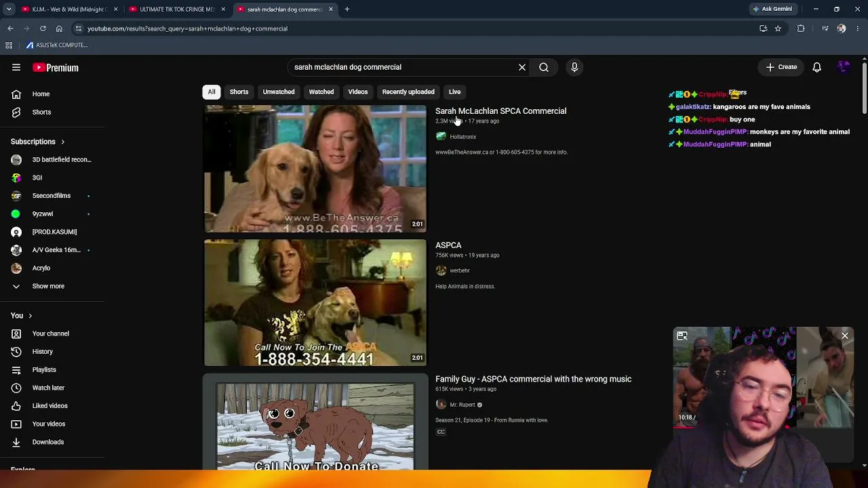View site information for youtube.com
The width and height of the screenshot is (868, 488).
[79, 28]
